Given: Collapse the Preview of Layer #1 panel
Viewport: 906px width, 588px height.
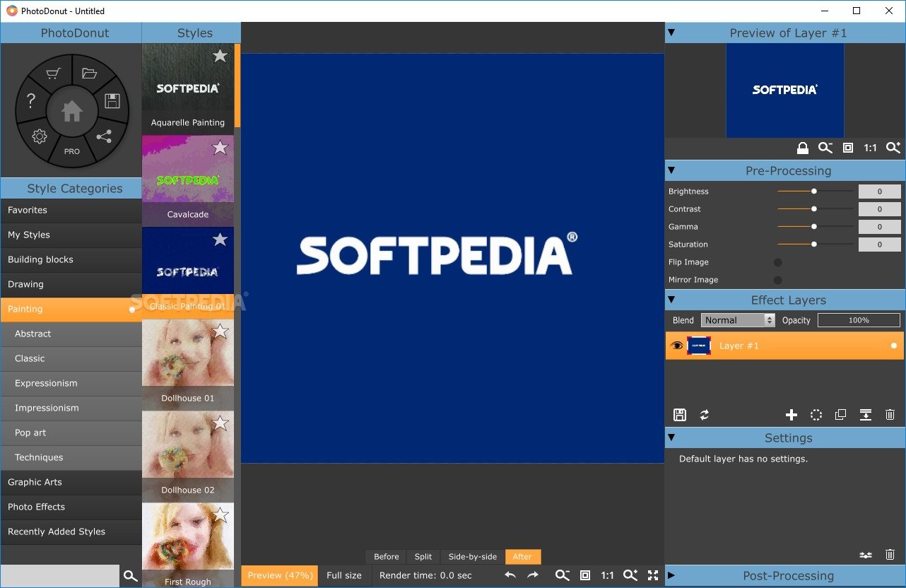Looking at the screenshot, I should [671, 33].
